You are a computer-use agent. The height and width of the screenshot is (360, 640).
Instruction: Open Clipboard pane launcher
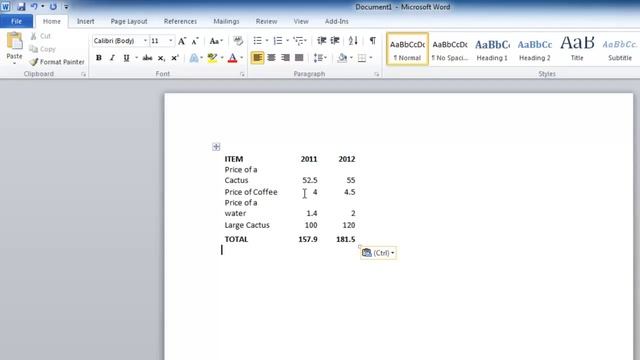83,74
